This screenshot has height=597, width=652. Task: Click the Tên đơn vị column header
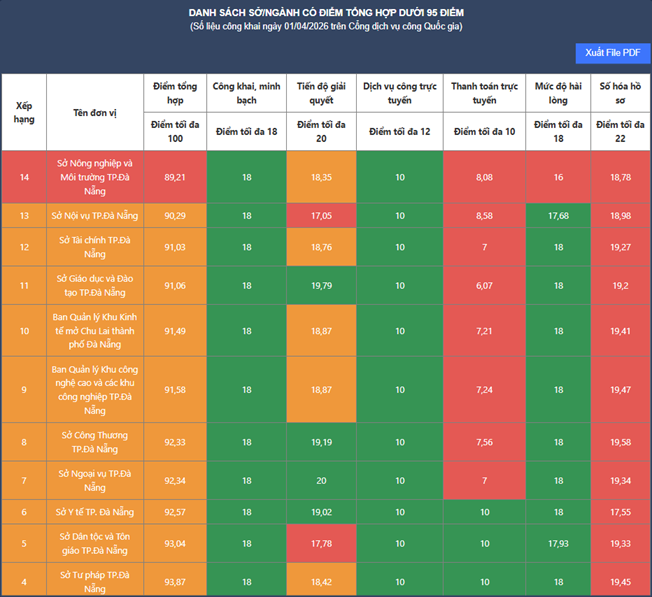(x=95, y=112)
